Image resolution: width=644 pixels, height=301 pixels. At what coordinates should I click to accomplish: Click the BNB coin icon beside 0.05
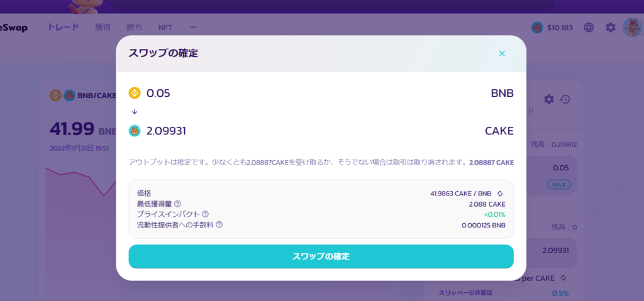(x=135, y=93)
